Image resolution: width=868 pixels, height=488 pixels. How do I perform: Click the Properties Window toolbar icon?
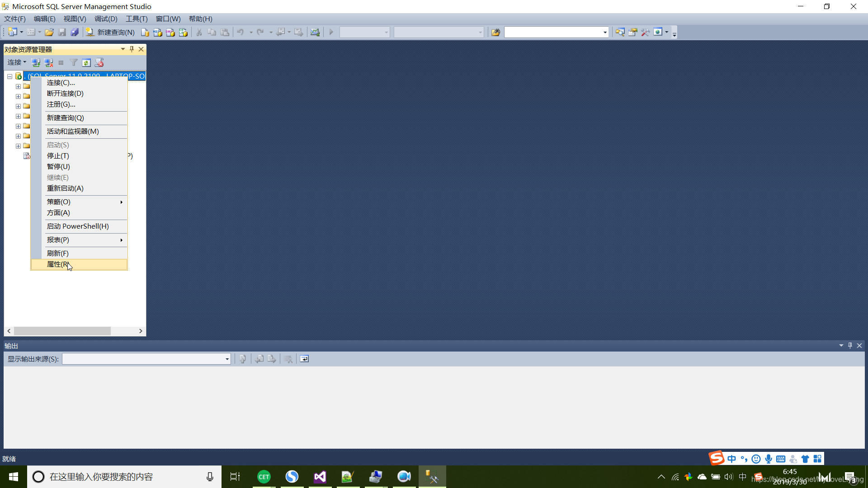(x=632, y=32)
